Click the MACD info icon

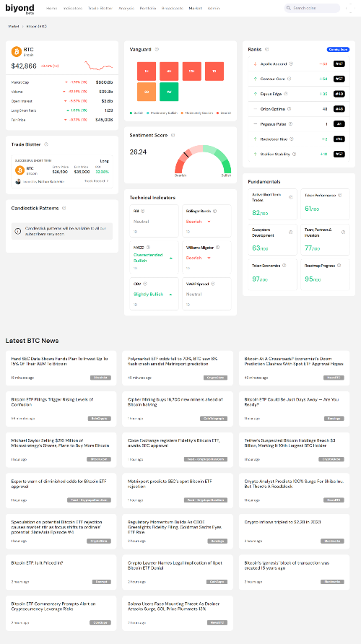tap(148, 247)
